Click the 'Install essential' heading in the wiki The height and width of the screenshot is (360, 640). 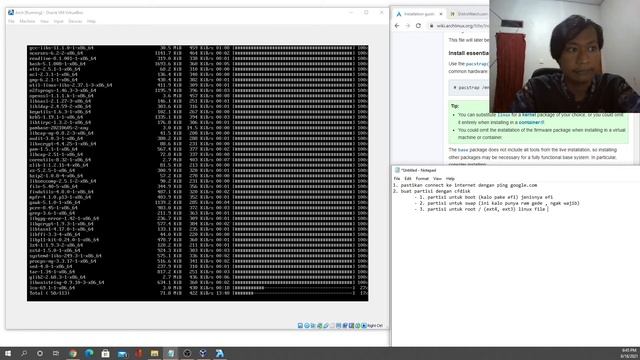(468, 53)
